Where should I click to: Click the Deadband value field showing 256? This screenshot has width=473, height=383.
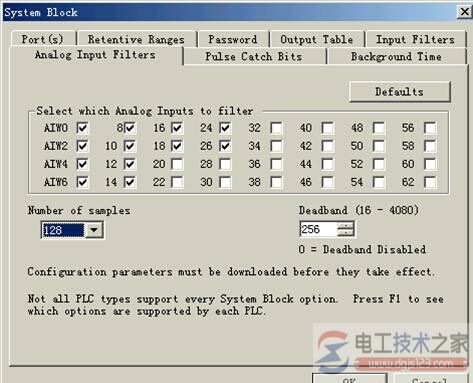(318, 229)
